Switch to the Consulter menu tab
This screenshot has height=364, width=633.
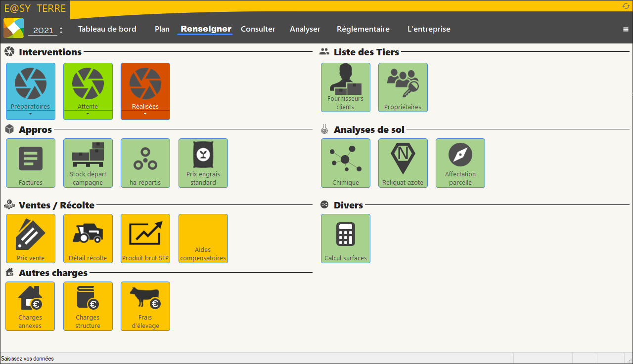(258, 29)
